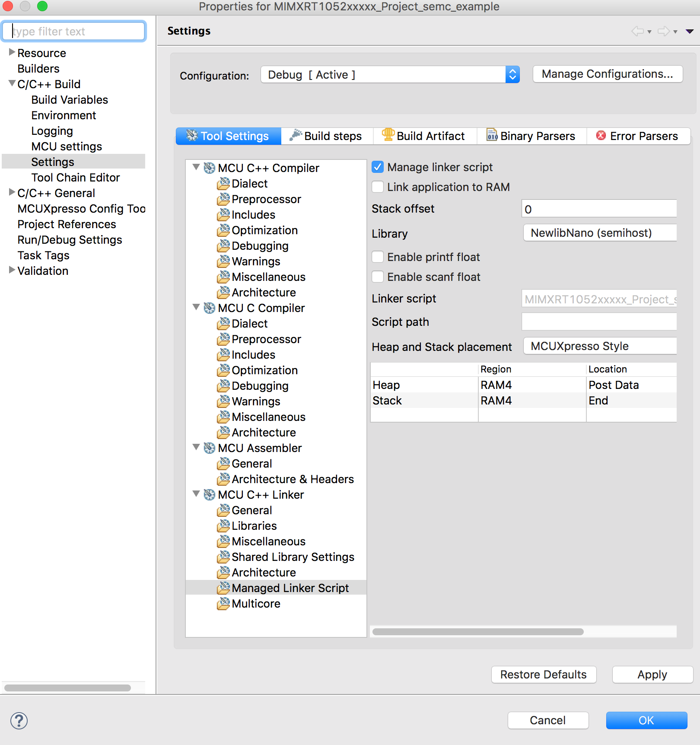Click the Stack offset input field
Screen dimensions: 700x745
pyautogui.click(x=599, y=209)
